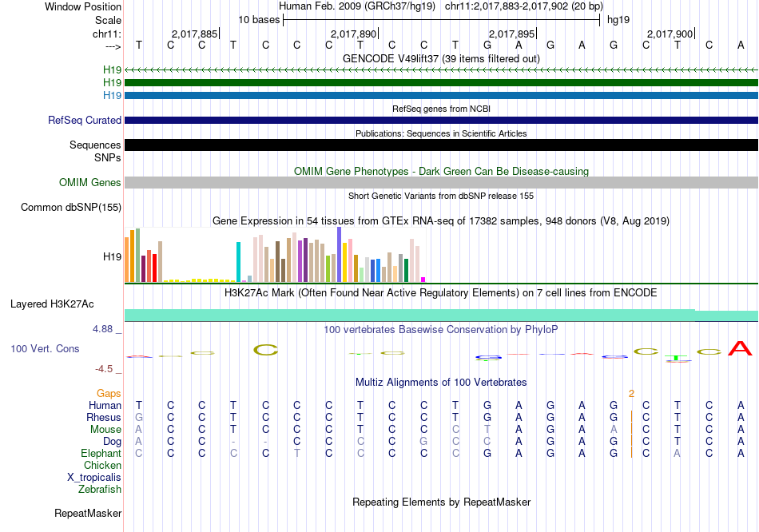
Task: Click the RefSeq genes from NCBI title
Action: [x=441, y=109]
